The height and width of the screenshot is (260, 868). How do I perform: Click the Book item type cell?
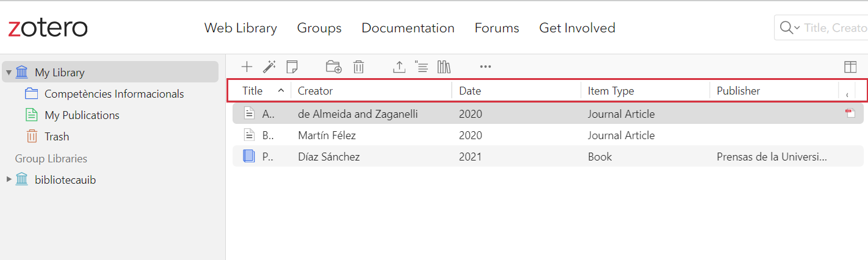click(599, 157)
